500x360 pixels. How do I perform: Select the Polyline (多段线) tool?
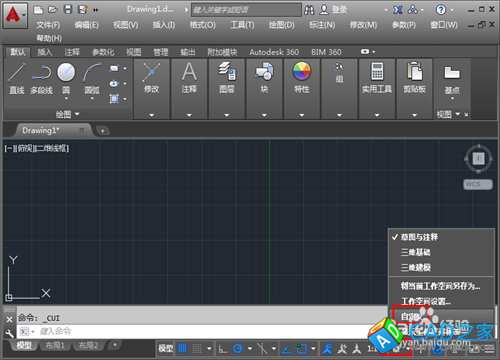click(41, 78)
